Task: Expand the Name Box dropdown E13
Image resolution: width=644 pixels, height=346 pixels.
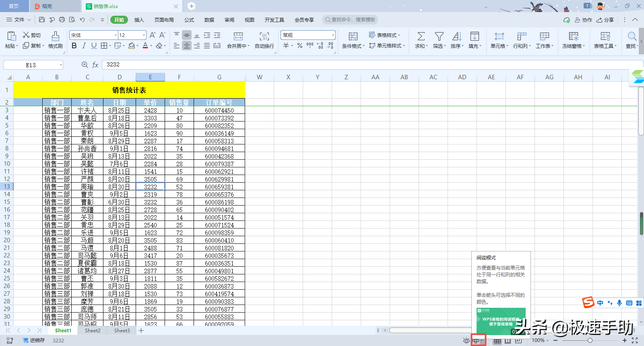Action: click(61, 65)
